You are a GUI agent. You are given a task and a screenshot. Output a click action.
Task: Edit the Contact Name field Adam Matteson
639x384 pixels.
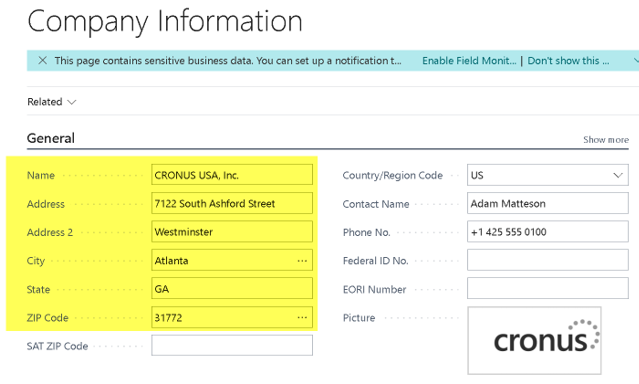click(x=547, y=203)
